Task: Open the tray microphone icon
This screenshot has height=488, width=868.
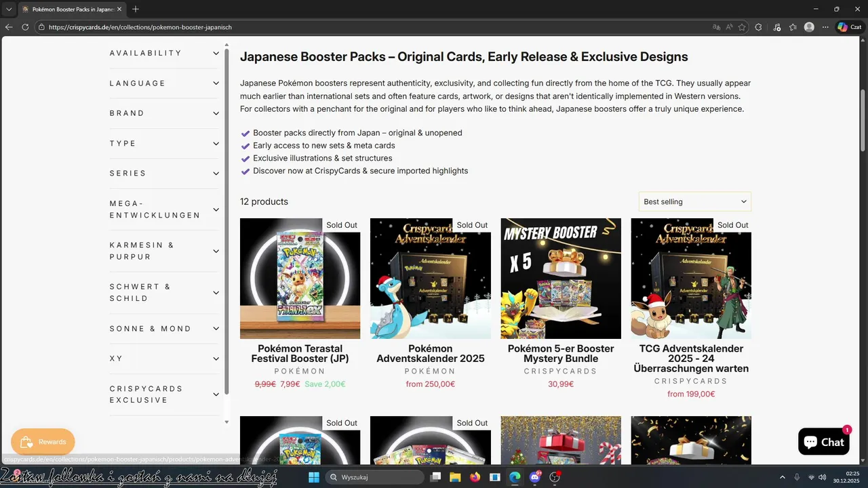Action: pyautogui.click(x=797, y=477)
